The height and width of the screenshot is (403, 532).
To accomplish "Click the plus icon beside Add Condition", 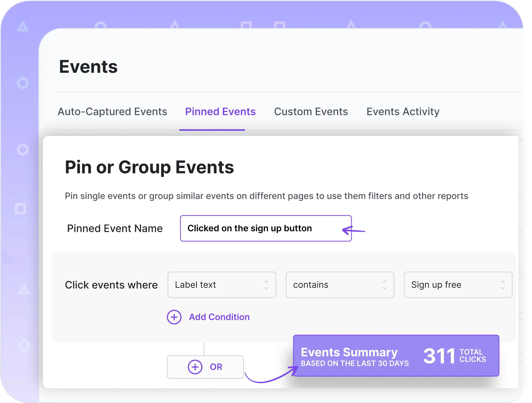I will point(174,317).
